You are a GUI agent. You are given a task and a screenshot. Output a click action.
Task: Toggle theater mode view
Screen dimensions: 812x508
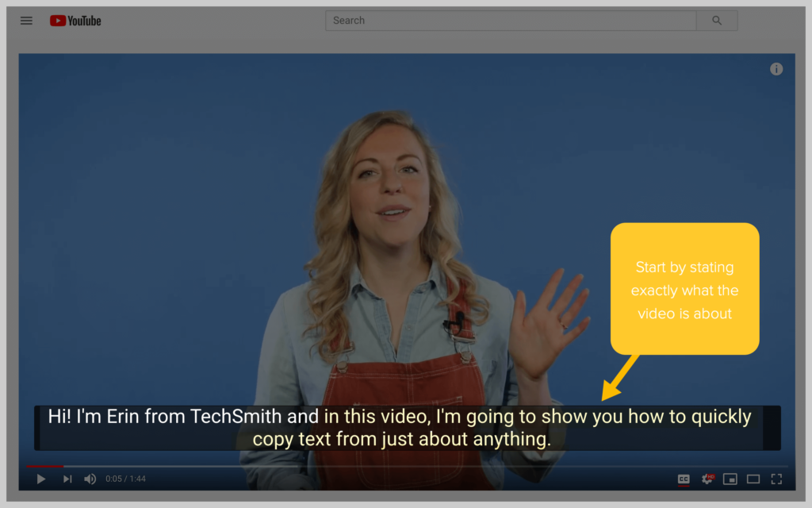click(x=753, y=479)
